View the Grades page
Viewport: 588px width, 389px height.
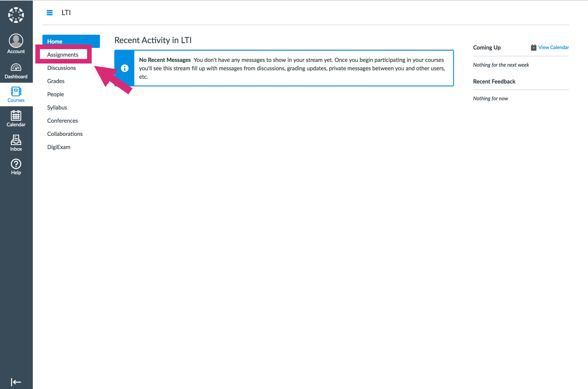[56, 81]
